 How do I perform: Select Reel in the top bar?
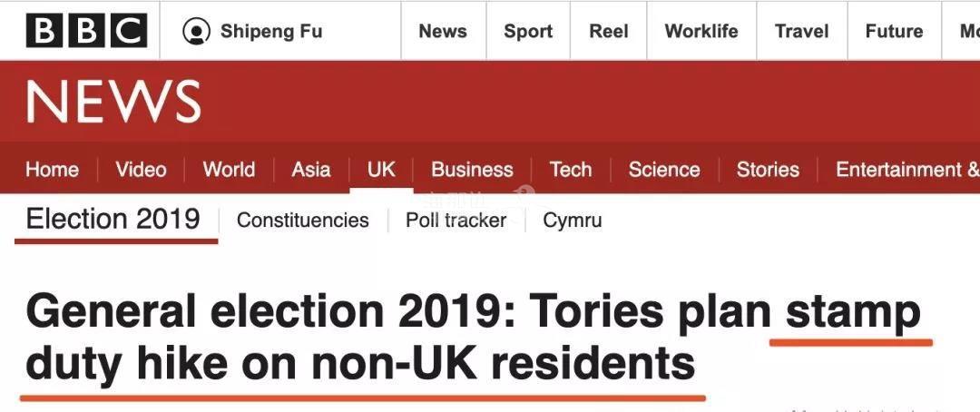[609, 31]
